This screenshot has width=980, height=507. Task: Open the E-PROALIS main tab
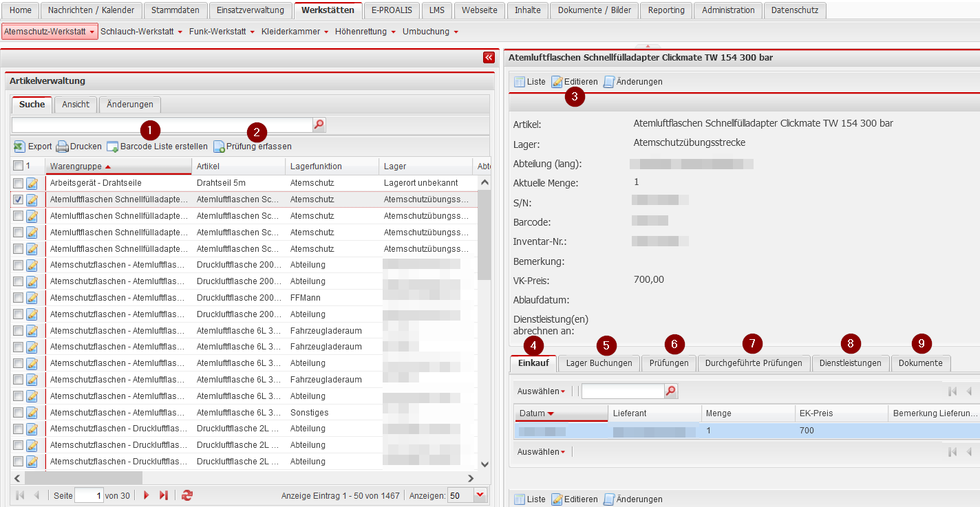point(391,10)
